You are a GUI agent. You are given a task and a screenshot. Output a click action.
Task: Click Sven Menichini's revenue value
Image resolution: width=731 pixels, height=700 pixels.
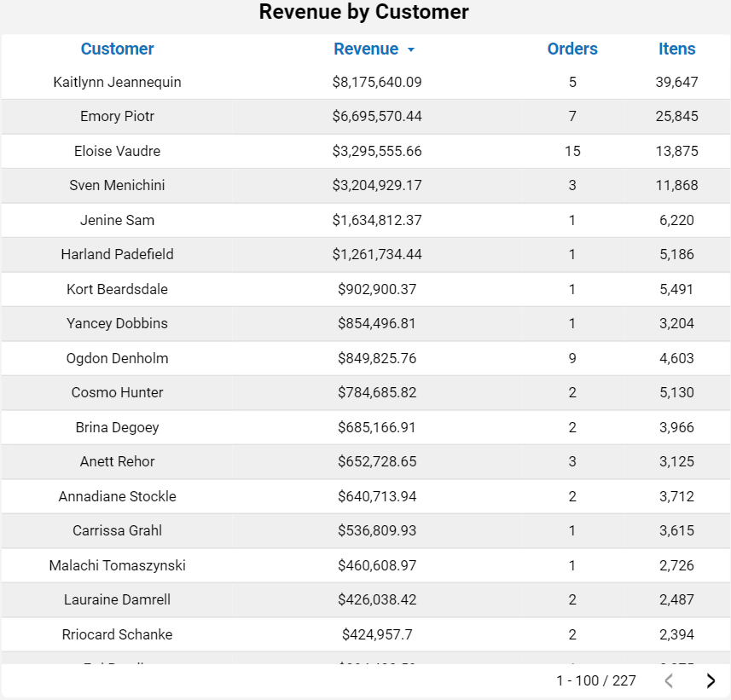[377, 185]
